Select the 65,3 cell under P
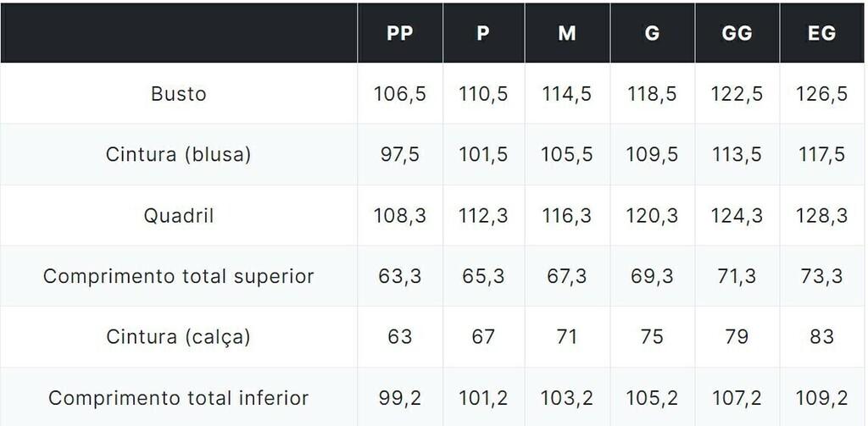This screenshot has height=426, width=868. click(x=483, y=277)
